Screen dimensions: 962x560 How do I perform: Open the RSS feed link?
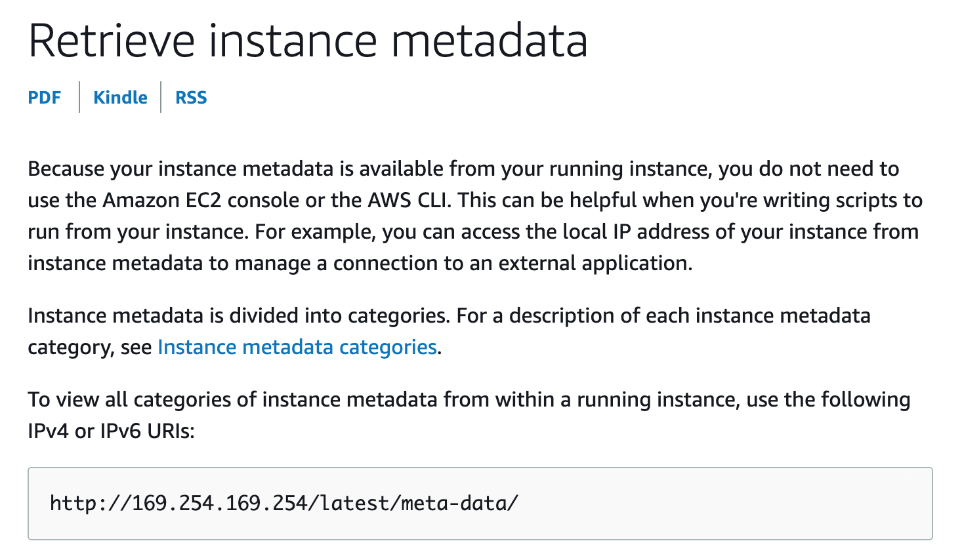(191, 98)
